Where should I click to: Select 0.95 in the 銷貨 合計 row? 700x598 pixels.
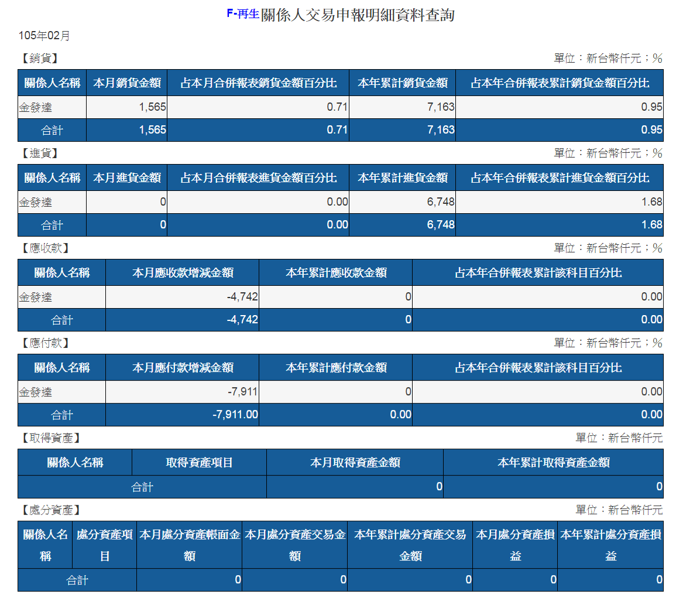click(652, 130)
